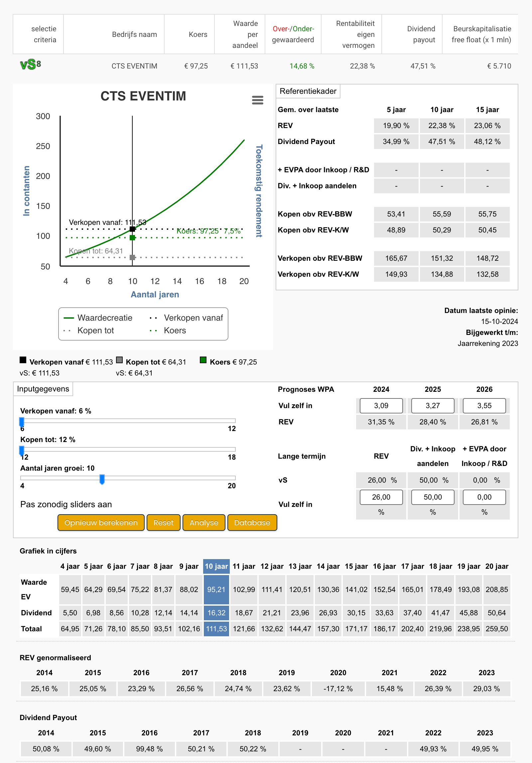Click Kopen obv REV-BBW value 53,41
The width and height of the screenshot is (532, 763).
pos(396,214)
